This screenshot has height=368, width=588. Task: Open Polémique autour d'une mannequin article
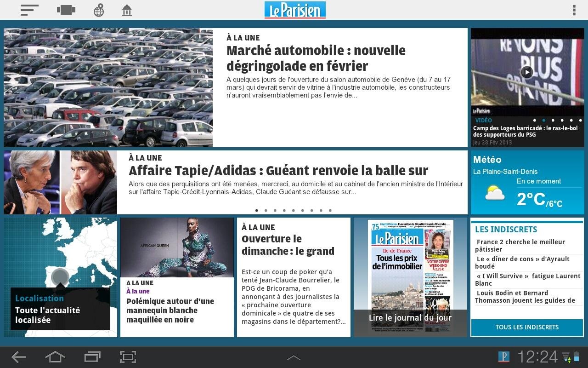tap(170, 310)
